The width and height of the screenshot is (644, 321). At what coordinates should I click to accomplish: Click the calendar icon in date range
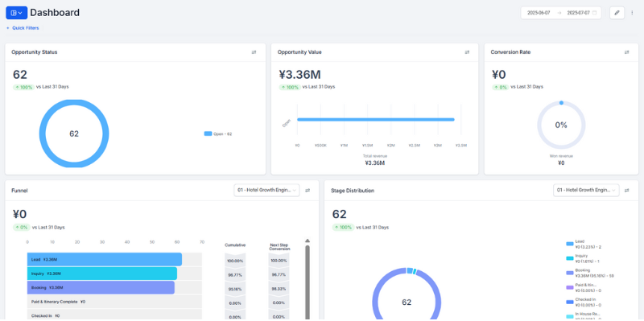coord(594,13)
